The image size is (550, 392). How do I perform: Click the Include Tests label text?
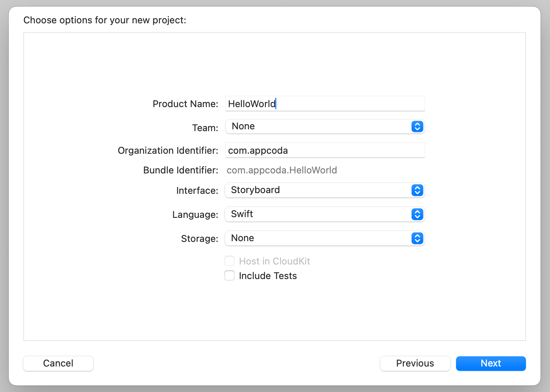(268, 276)
